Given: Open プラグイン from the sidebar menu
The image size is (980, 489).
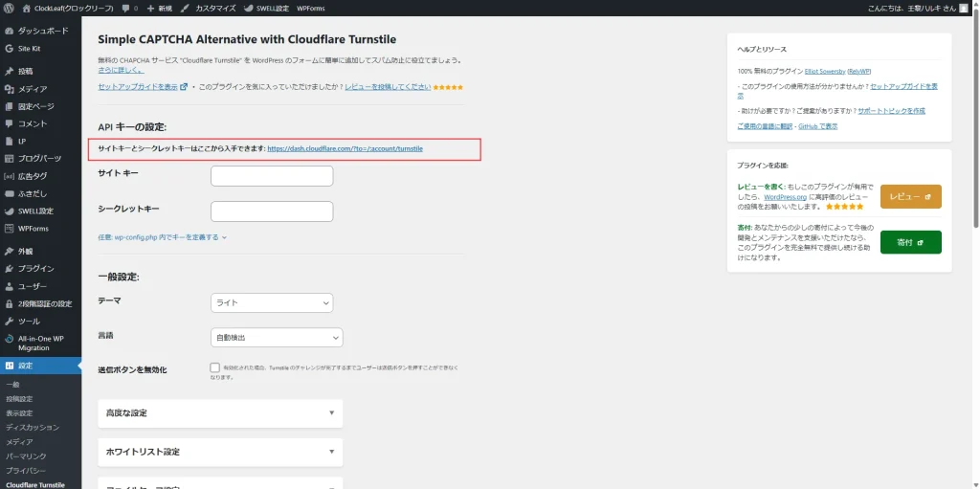Looking at the screenshot, I should point(35,269).
